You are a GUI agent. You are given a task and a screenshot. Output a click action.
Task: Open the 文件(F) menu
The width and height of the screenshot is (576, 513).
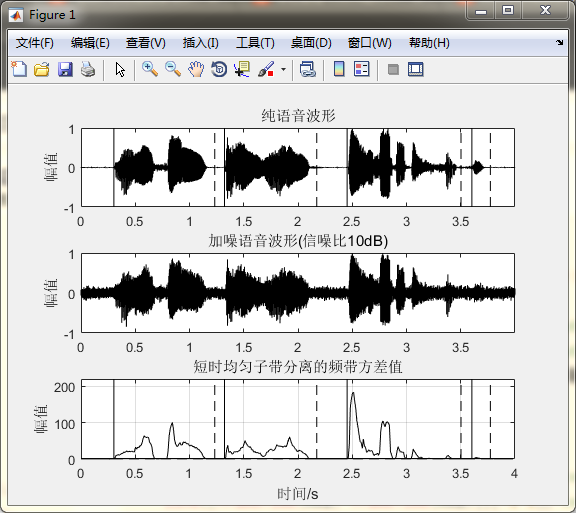pyautogui.click(x=35, y=43)
